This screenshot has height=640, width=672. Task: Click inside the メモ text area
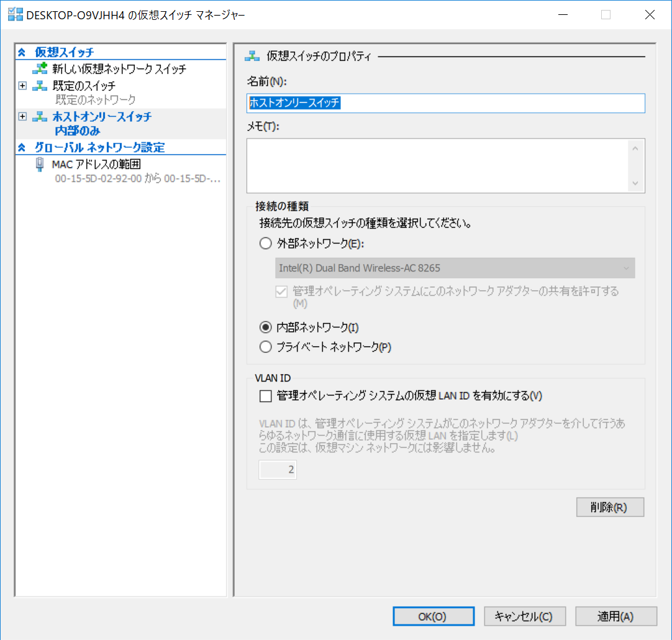[437, 165]
